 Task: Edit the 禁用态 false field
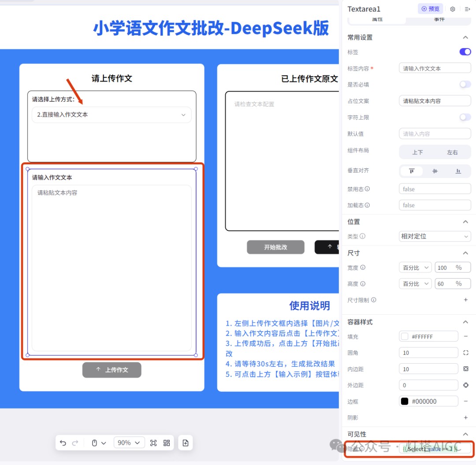(x=435, y=189)
